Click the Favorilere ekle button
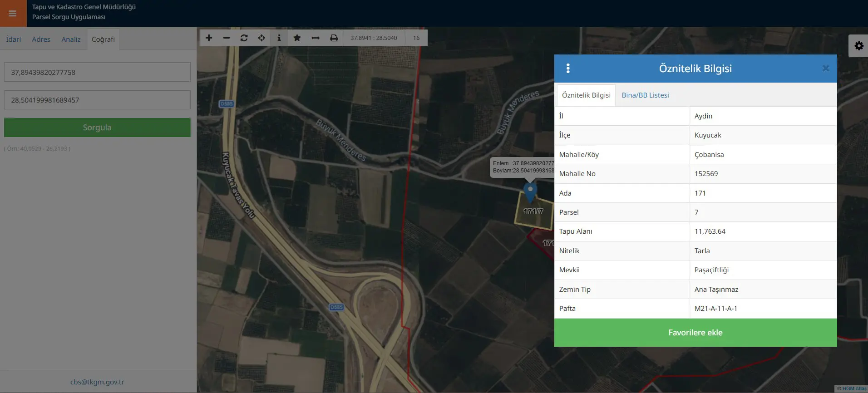Viewport: 868px width, 393px height. tap(695, 333)
